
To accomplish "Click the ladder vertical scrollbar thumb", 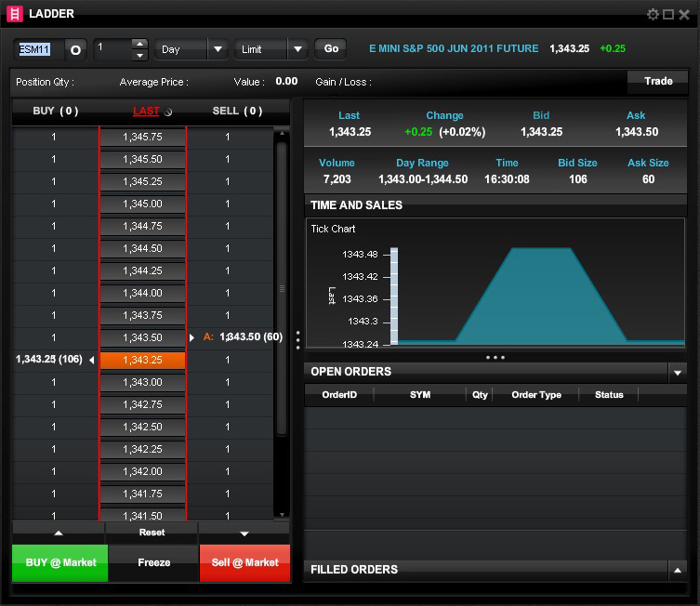I will pyautogui.click(x=282, y=289).
